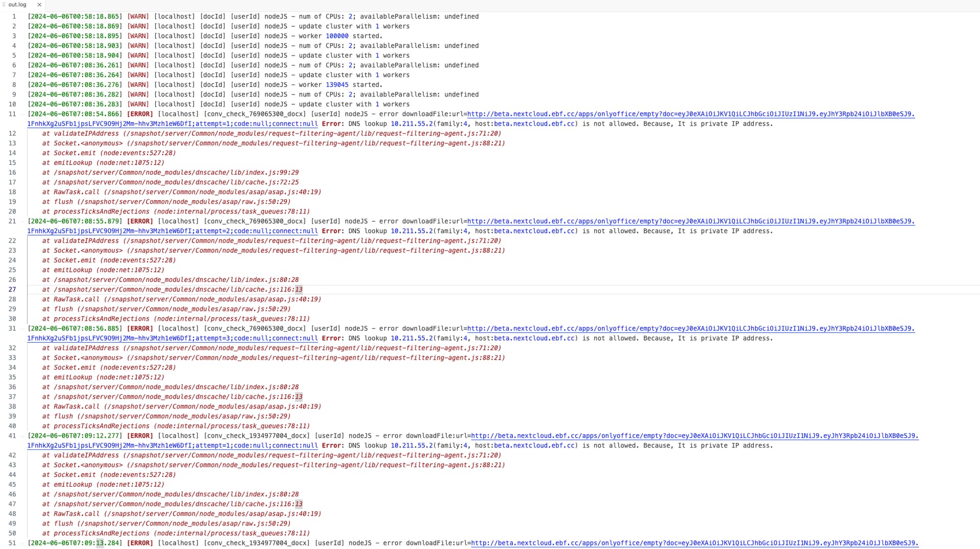Screen dimensions: 980x549
Task: Collapse the stack trace starting at line 21
Action: (22, 222)
